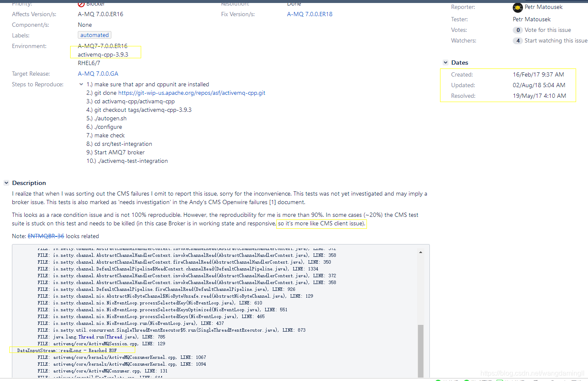Collapse the Dates section

(x=446, y=63)
